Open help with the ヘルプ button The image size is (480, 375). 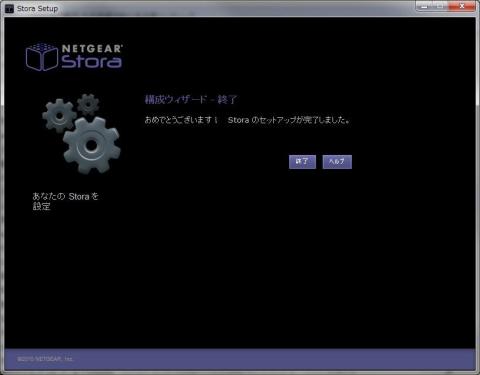pyautogui.click(x=337, y=162)
